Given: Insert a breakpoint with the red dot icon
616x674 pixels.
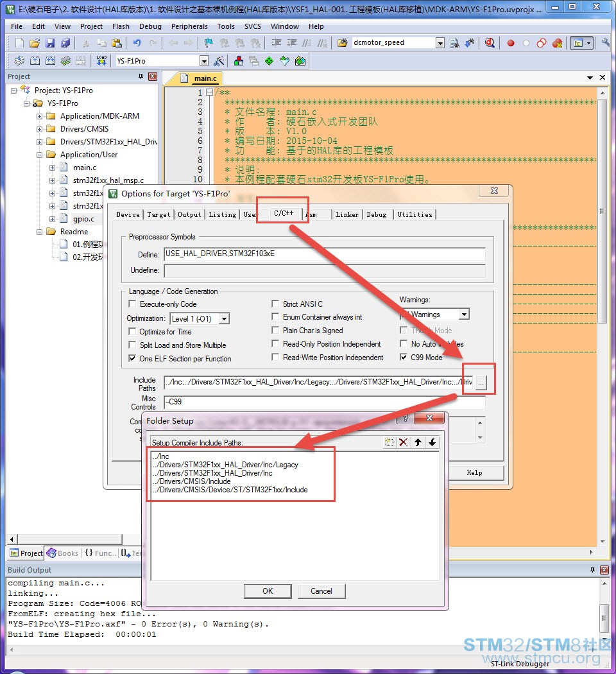Looking at the screenshot, I should [511, 43].
